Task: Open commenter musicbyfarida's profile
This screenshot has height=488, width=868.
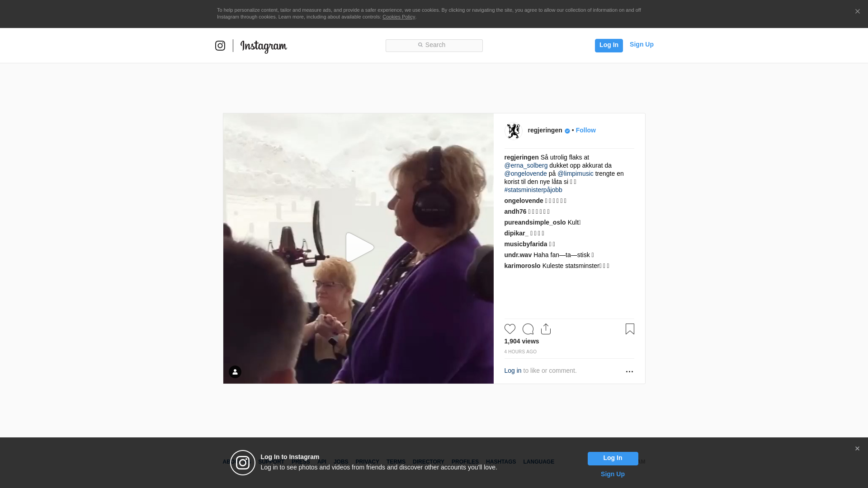Action: (x=525, y=244)
